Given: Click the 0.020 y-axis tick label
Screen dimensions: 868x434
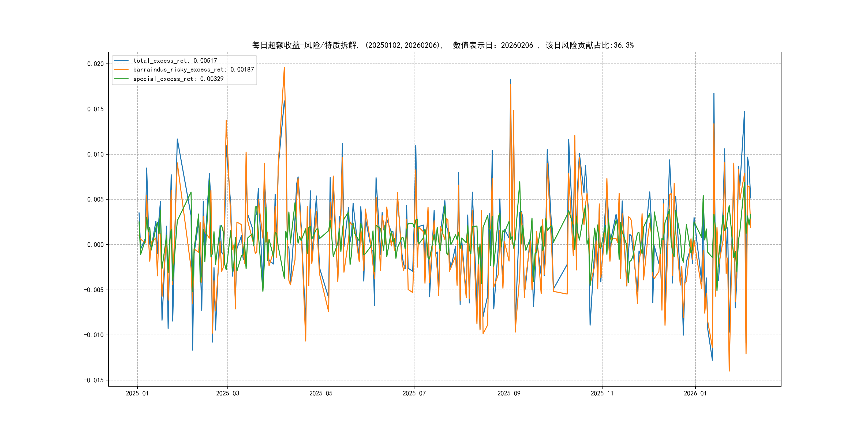Looking at the screenshot, I should (x=95, y=64).
